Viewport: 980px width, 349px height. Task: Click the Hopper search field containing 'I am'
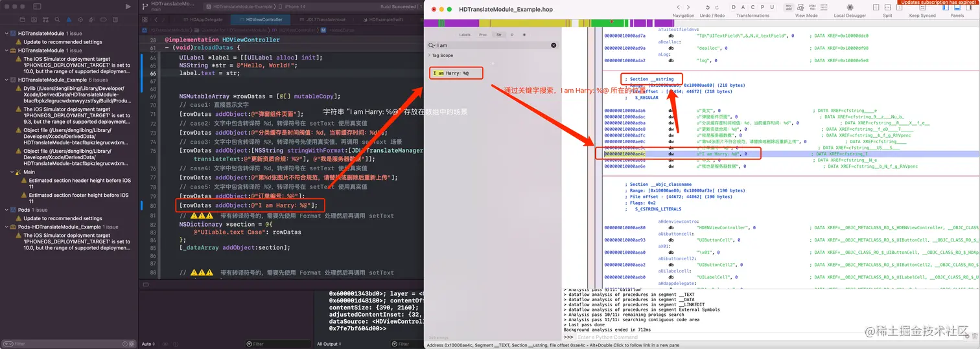(493, 45)
